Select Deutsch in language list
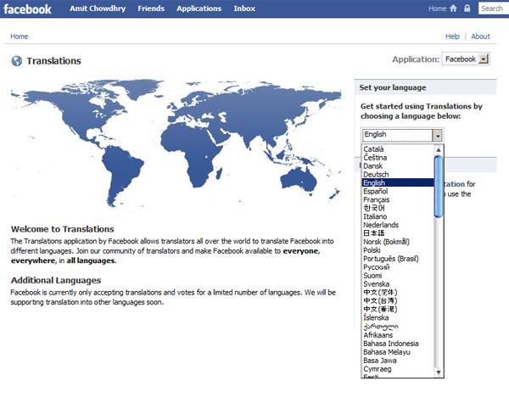 coord(398,174)
